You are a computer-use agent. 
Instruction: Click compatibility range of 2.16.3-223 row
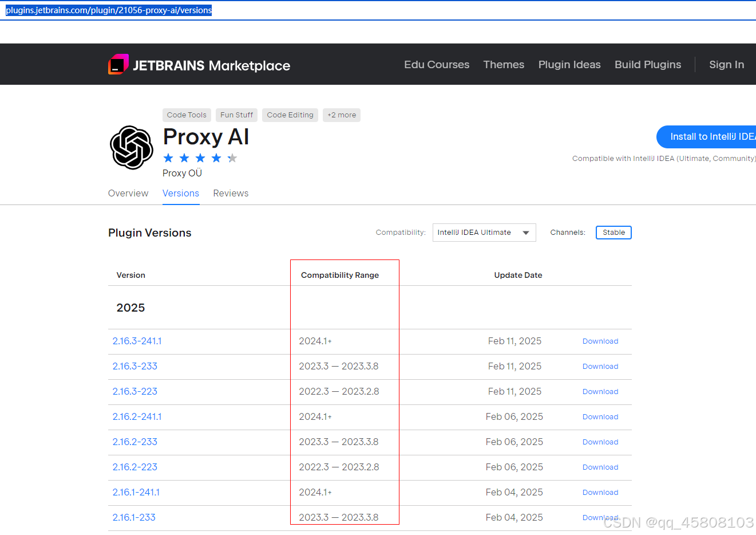tap(339, 392)
